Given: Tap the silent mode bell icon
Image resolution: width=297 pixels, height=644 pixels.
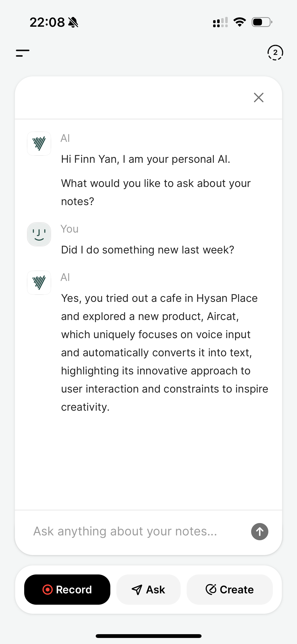Looking at the screenshot, I should coord(73,22).
